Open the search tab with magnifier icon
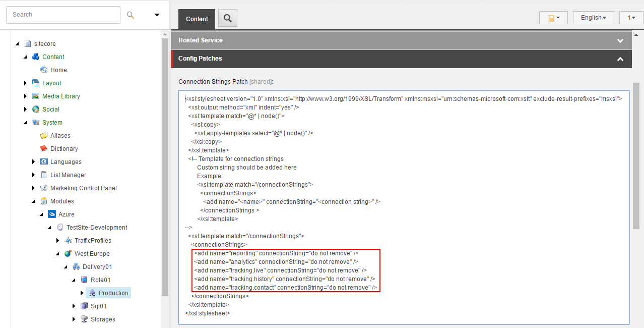 click(228, 19)
